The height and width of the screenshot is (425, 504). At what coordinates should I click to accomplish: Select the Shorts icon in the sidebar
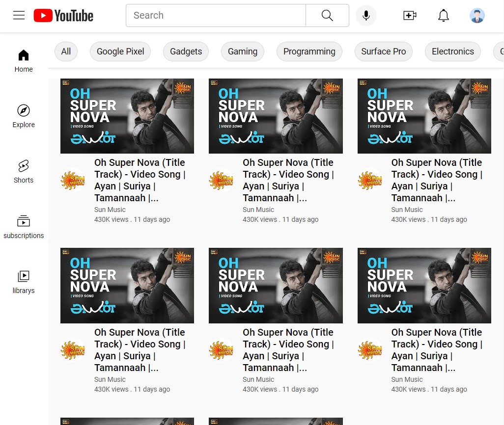[x=23, y=165]
